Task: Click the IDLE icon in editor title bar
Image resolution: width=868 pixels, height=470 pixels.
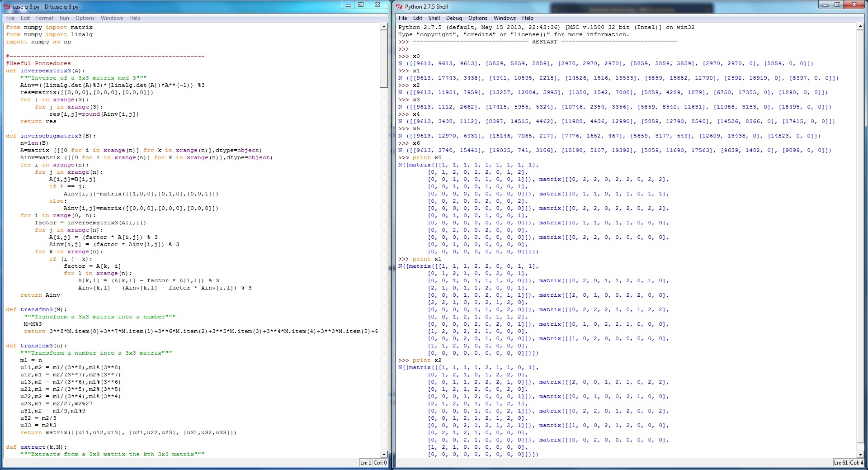Action: tap(7, 6)
